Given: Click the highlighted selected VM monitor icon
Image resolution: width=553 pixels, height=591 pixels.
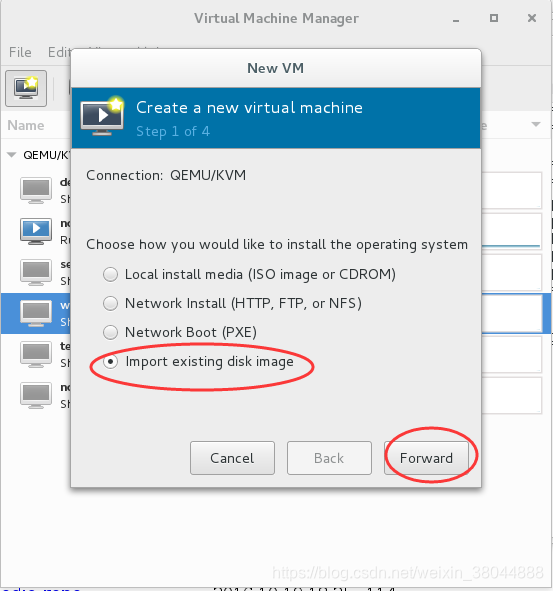Looking at the screenshot, I should [x=36, y=313].
